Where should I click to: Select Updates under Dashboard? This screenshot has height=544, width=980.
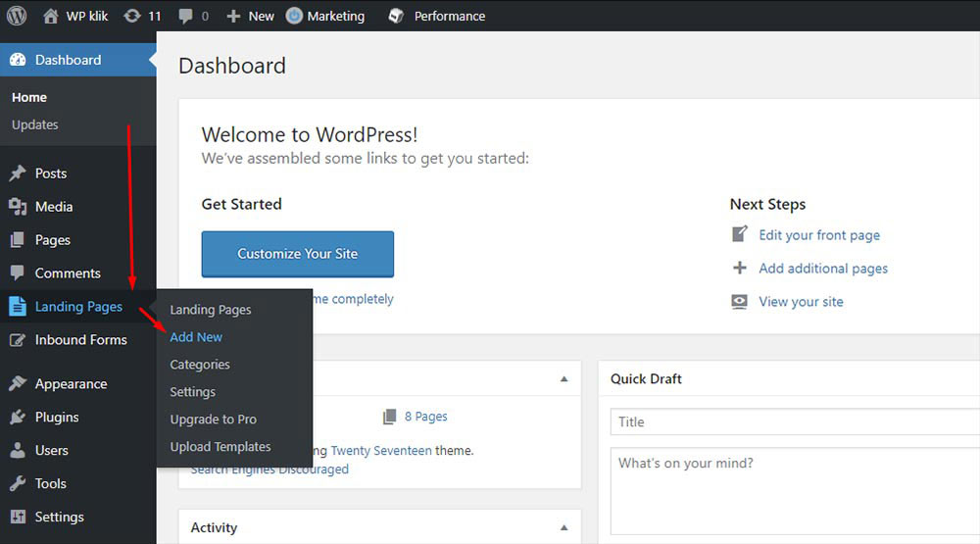click(35, 124)
